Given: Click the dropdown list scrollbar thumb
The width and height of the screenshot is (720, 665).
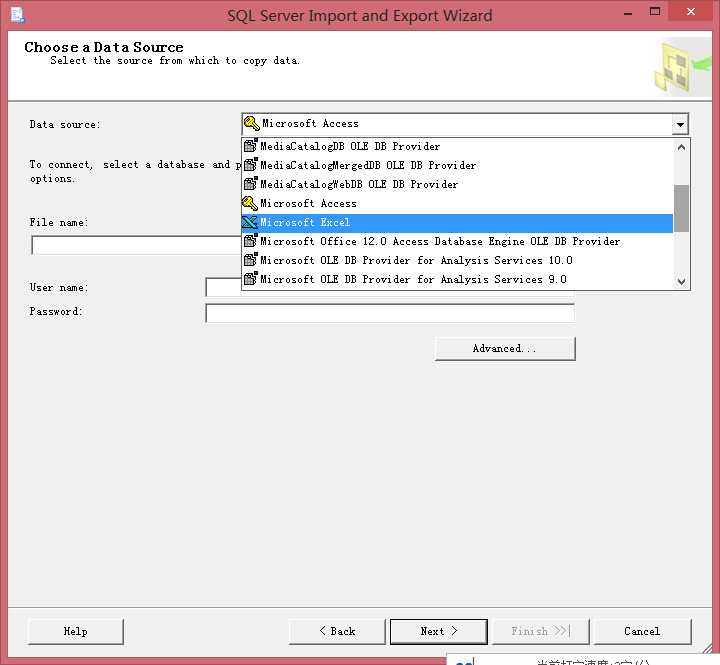Looking at the screenshot, I should 681,208.
